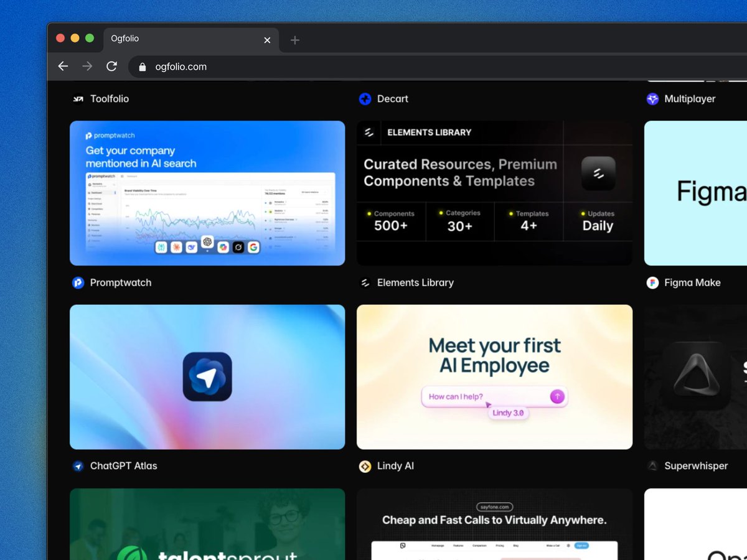
Task: Open the Toolfolio link
Action: [x=110, y=99]
